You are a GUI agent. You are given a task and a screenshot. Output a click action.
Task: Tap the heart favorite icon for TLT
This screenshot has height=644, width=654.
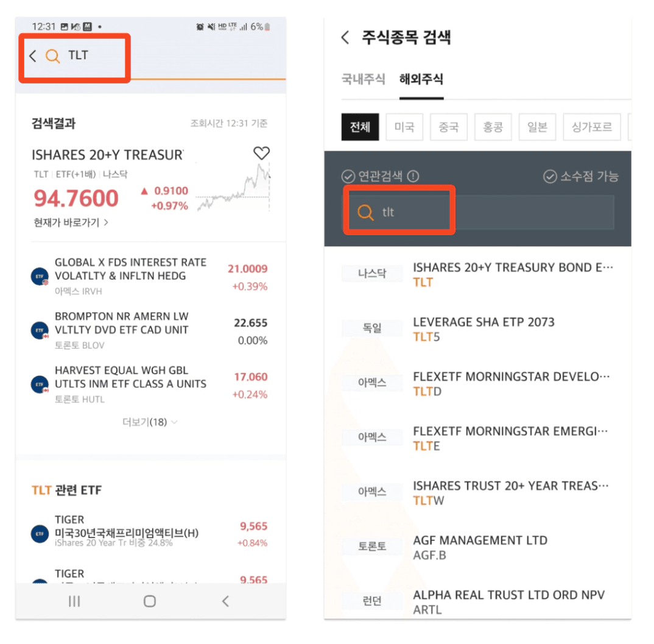[261, 153]
